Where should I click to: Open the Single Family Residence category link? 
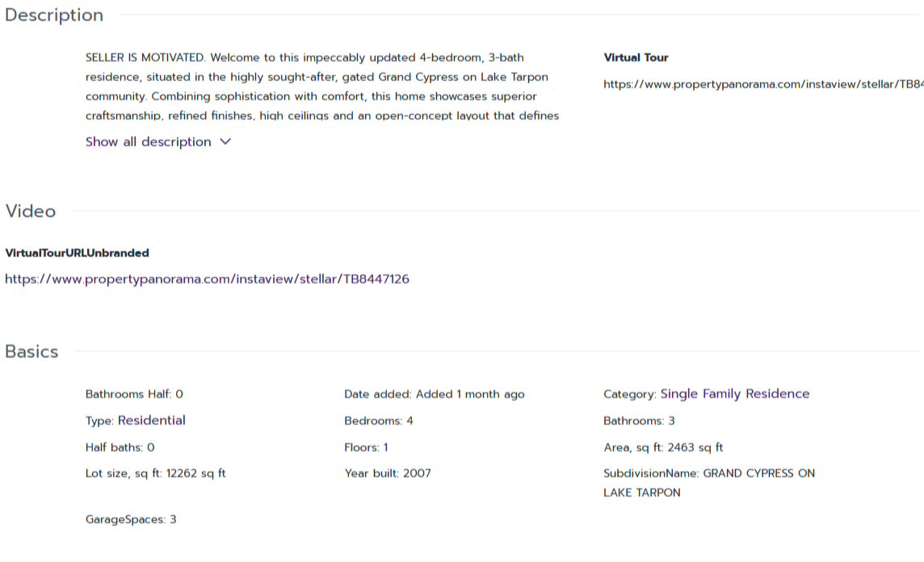tap(734, 394)
